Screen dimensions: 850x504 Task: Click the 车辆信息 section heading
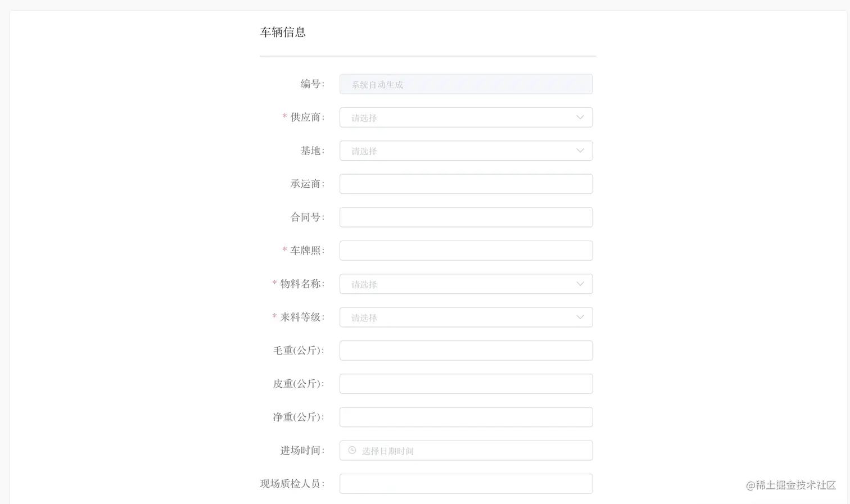click(283, 32)
